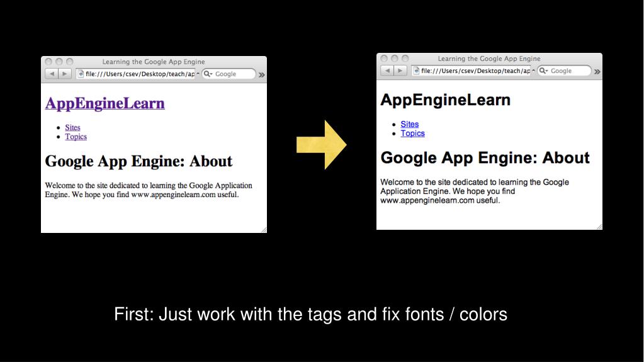
Task: Open the blue Topics link in the right window
Action: (x=413, y=133)
